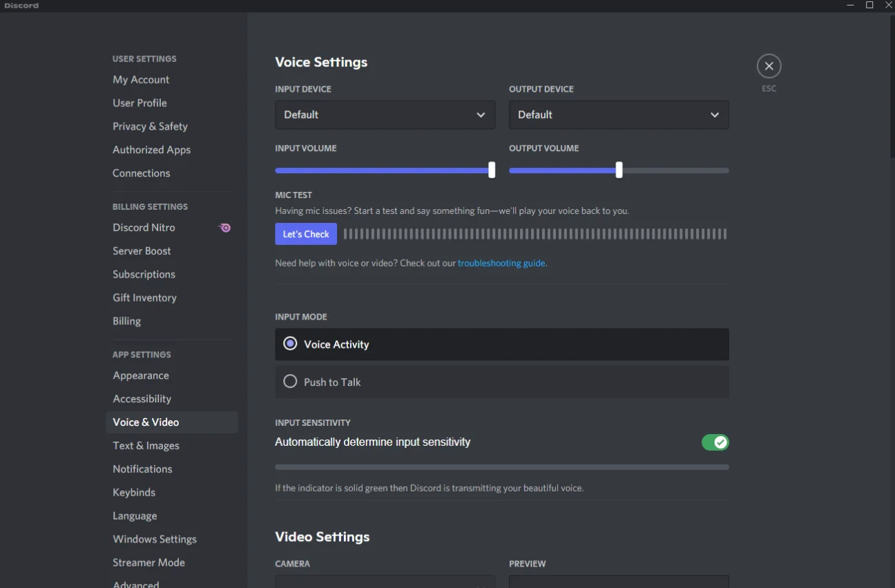Maximize the Discord window
895x588 pixels.
[869, 6]
